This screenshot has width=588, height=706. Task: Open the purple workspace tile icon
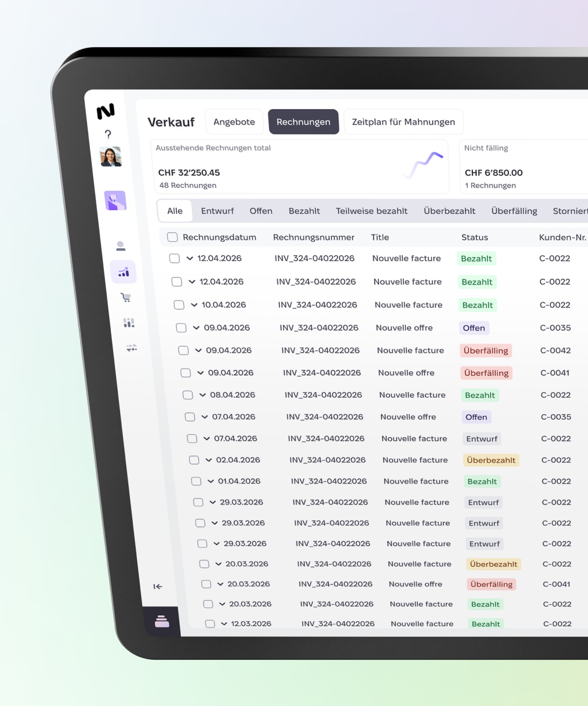click(x=116, y=201)
